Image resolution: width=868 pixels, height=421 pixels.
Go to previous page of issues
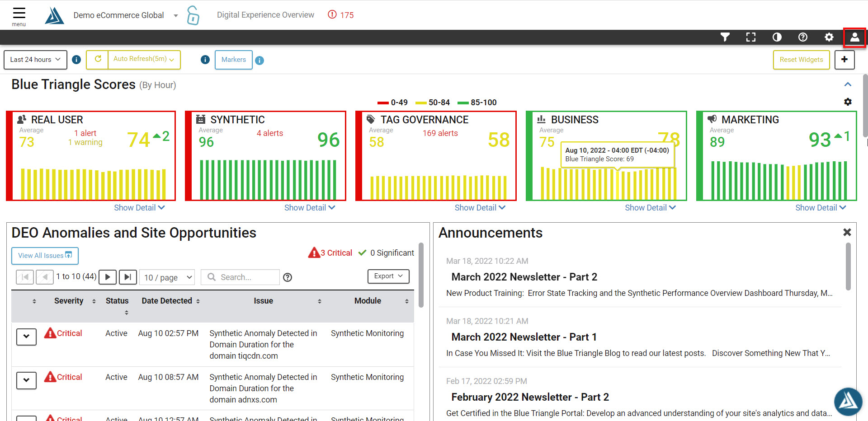pos(45,277)
